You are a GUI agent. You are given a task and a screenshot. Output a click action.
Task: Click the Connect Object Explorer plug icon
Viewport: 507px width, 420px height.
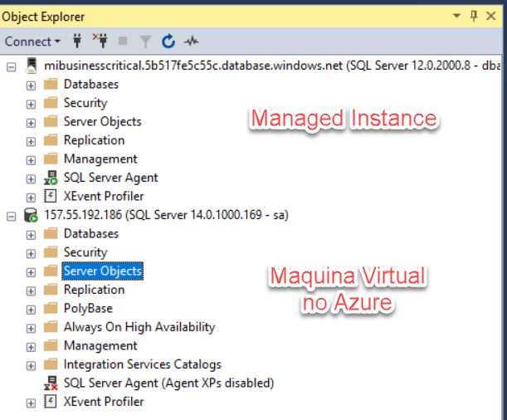[x=78, y=41]
